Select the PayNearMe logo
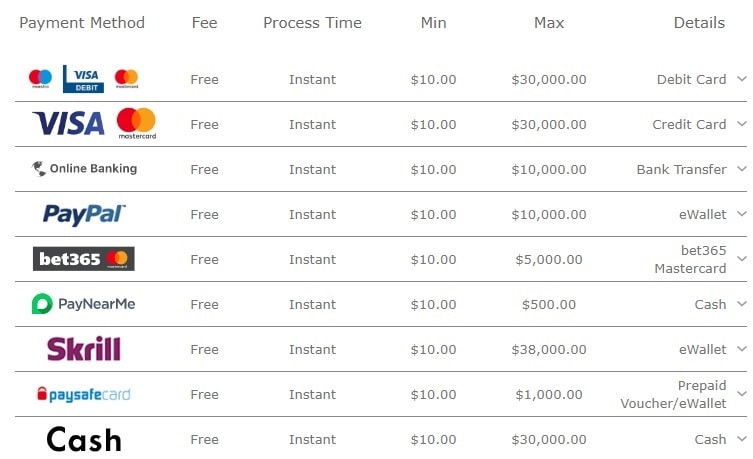753x459 pixels. tap(84, 304)
